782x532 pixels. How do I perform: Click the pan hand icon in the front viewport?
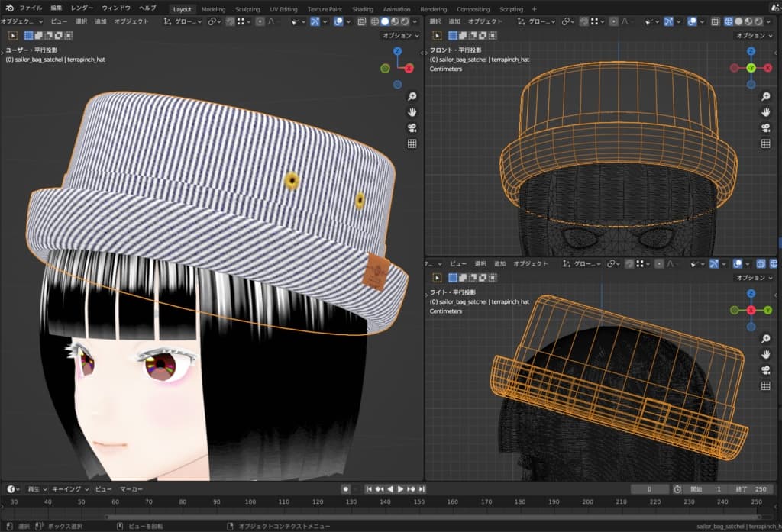pos(765,111)
